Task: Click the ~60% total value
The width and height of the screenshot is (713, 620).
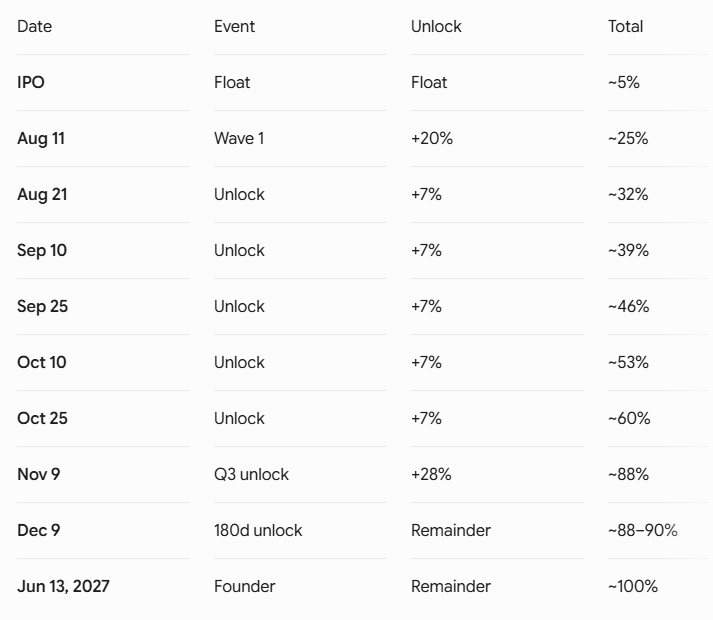Action: click(629, 418)
